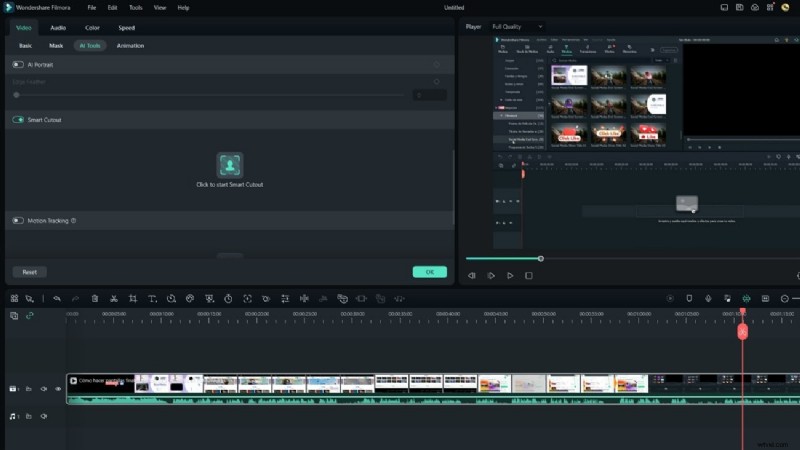The width and height of the screenshot is (800, 450).
Task: Click the audio stretch icon in toolbar
Action: click(x=304, y=298)
